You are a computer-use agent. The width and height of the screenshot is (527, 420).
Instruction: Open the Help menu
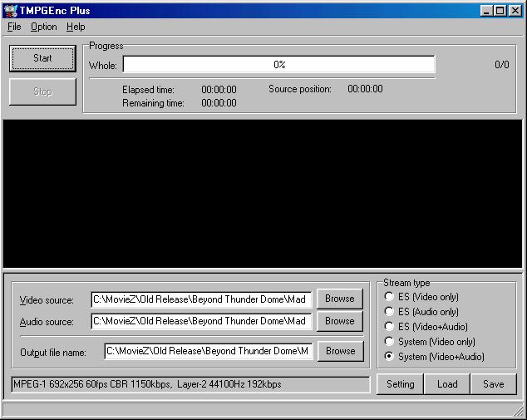click(x=76, y=27)
